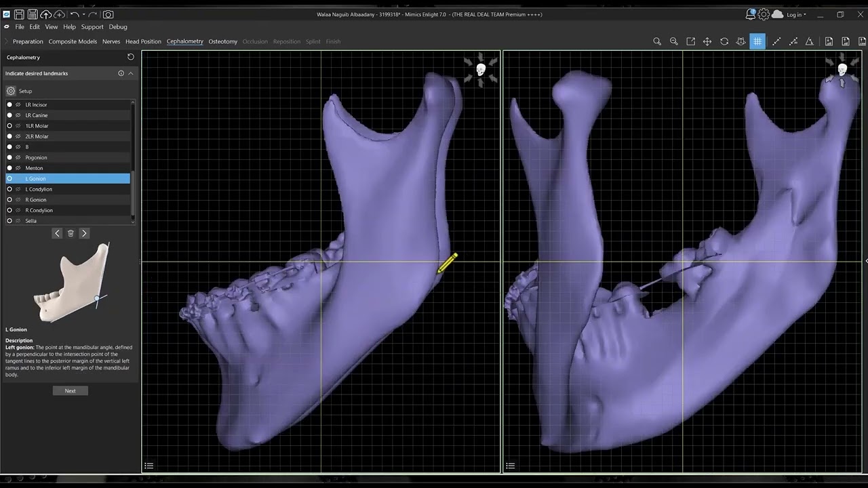This screenshot has height=488, width=868.
Task: Select the R Condylion landmark row
Action: click(68, 210)
